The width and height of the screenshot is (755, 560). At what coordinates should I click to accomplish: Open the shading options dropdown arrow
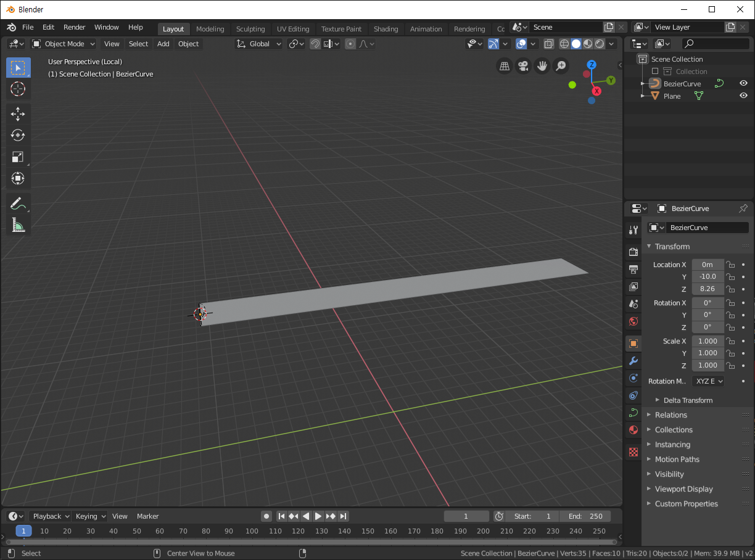click(x=611, y=44)
